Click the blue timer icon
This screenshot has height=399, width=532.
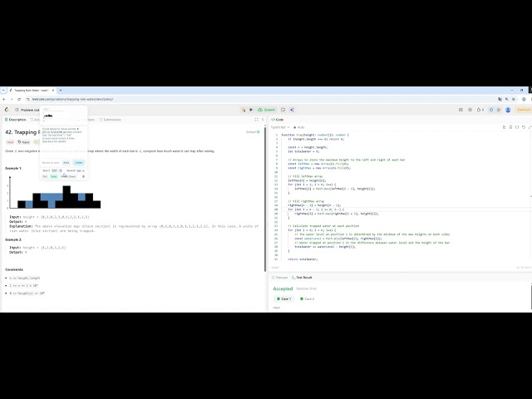tap(491, 110)
